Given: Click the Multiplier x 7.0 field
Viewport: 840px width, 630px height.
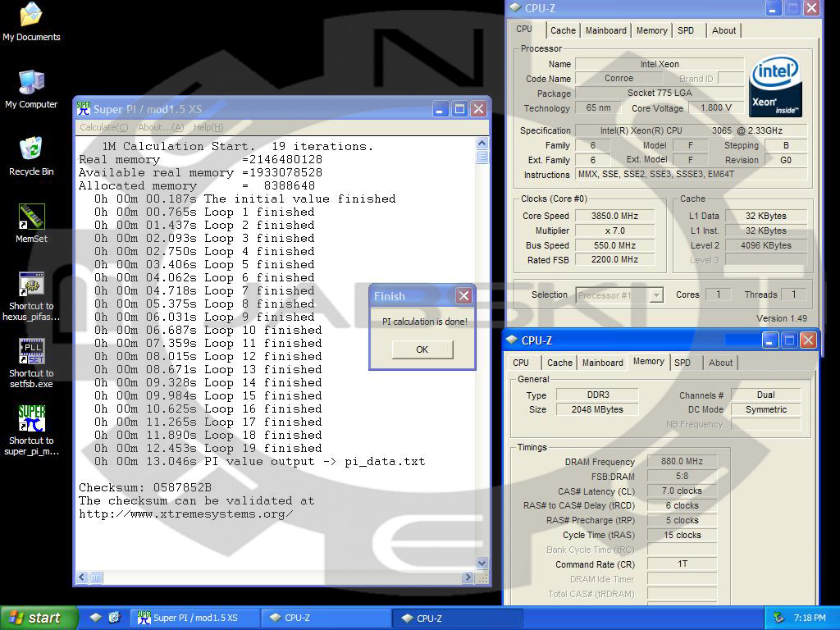Looking at the screenshot, I should coord(614,231).
